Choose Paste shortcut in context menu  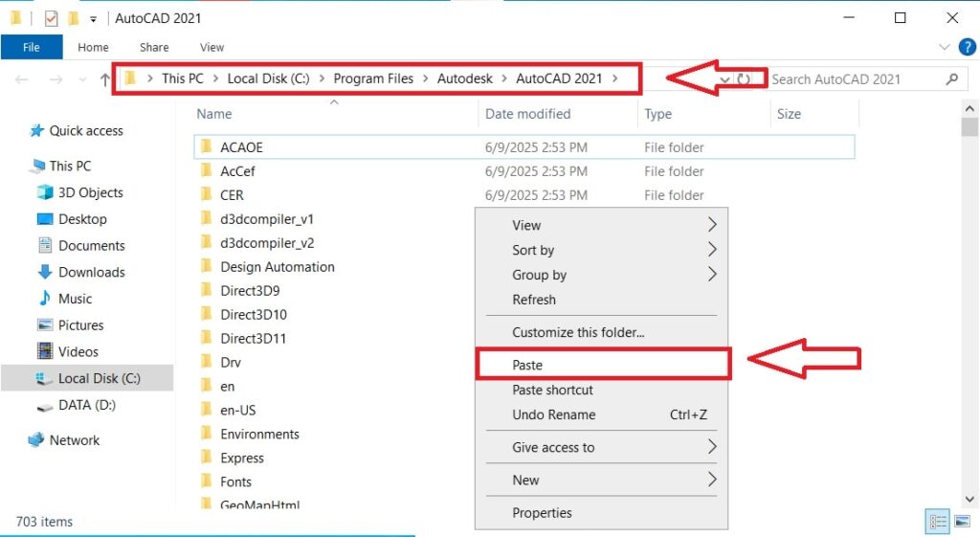pyautogui.click(x=601, y=391)
